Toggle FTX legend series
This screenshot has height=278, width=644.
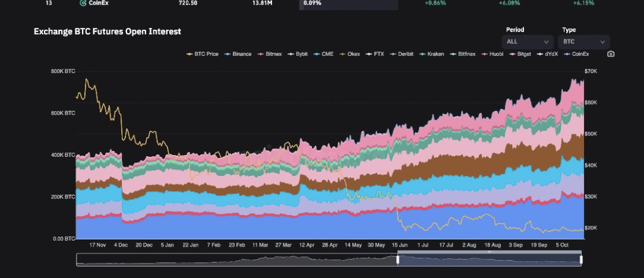[375, 54]
